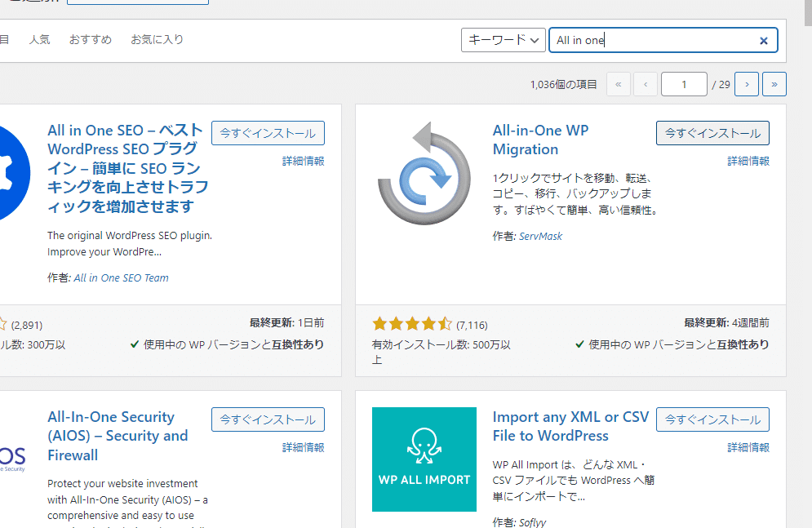The height and width of the screenshot is (528, 812).
Task: Click the All-in-One WP Migration arrows icon
Action: click(x=424, y=173)
